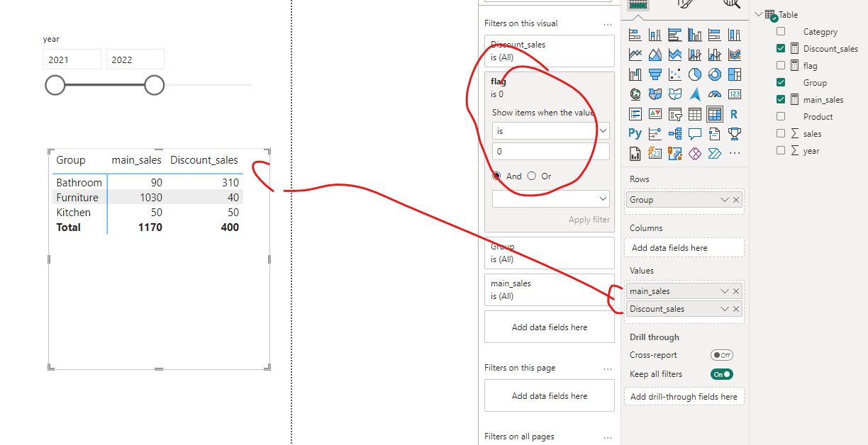Open the Format visual paintbrush tab

[x=685, y=4]
